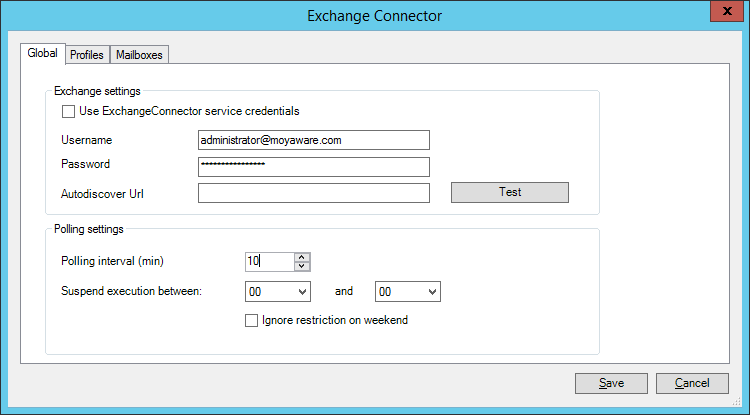This screenshot has width=750, height=415.
Task: Click the 'Autodiscover Url' label
Action: (102, 194)
